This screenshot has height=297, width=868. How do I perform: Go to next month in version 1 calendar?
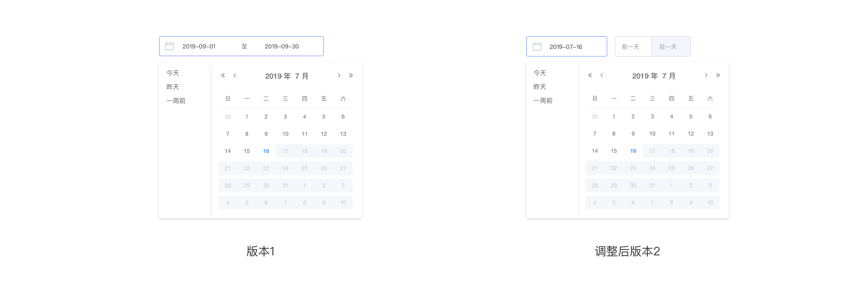point(339,76)
